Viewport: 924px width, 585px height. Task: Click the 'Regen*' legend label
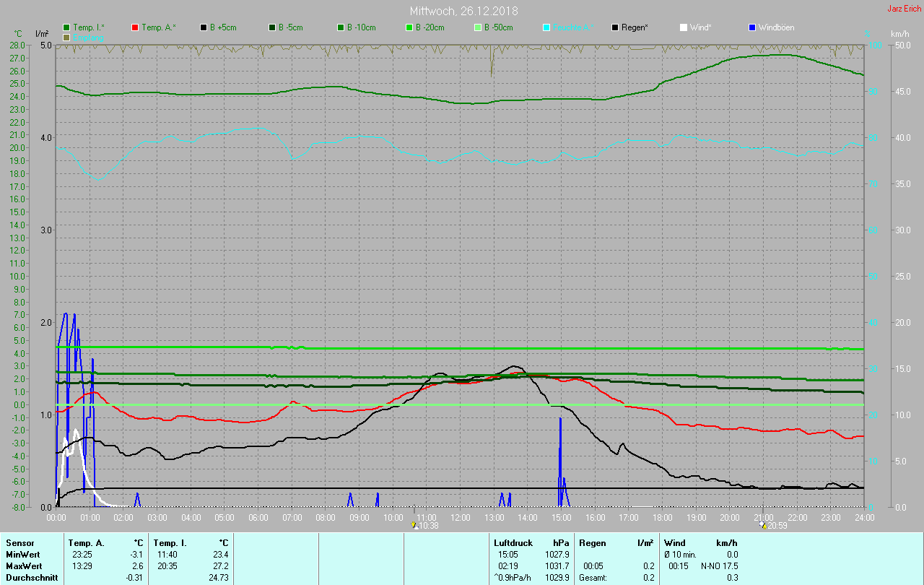point(635,27)
